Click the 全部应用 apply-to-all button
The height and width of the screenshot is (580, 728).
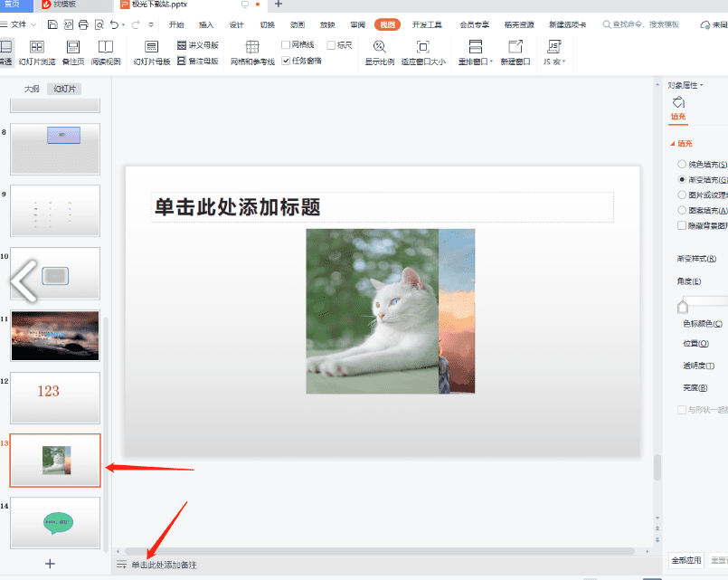click(685, 562)
